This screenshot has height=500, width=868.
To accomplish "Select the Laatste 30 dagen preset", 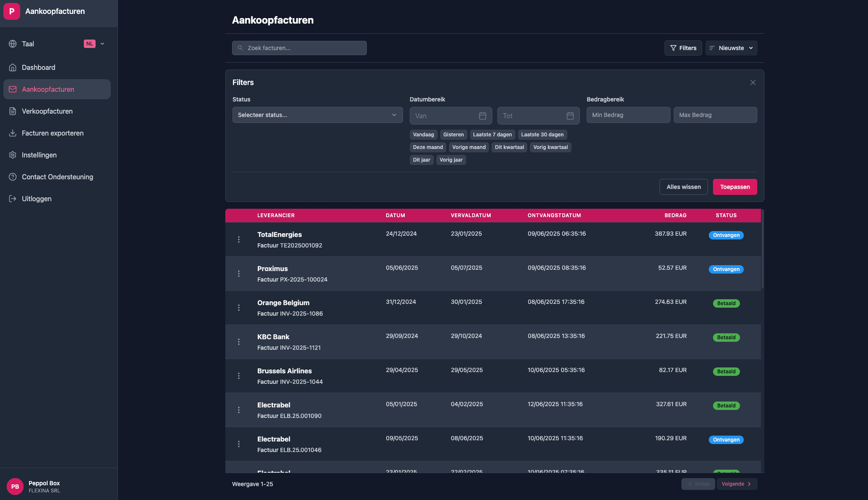I will click(x=542, y=135).
